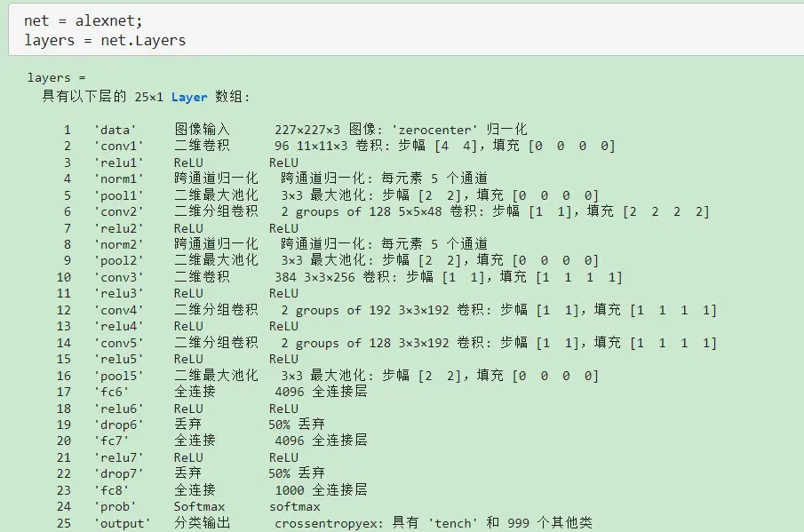Image resolution: width=804 pixels, height=532 pixels.
Task: Select the layer name 'relu6'
Action: pyautogui.click(x=118, y=409)
